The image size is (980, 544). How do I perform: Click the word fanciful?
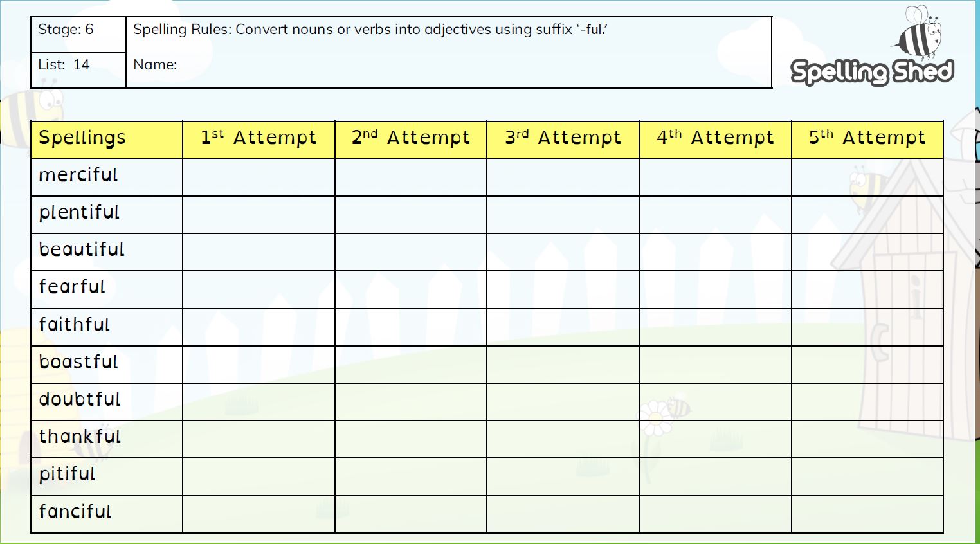click(x=75, y=512)
